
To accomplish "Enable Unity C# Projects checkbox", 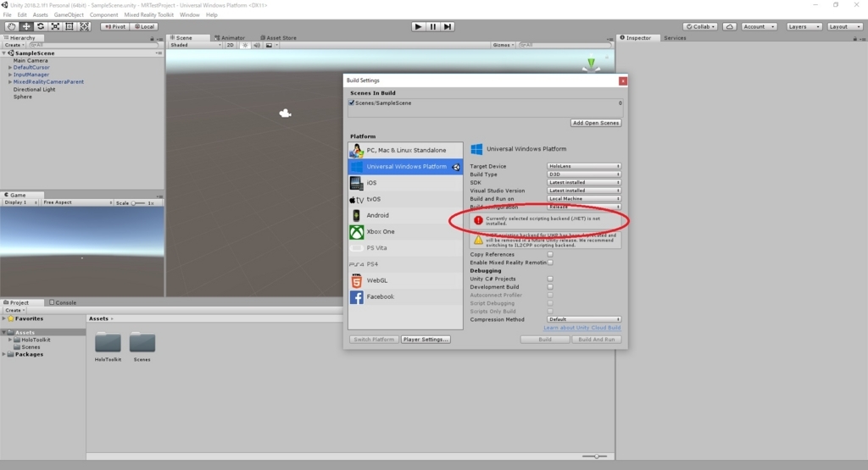I will [550, 279].
